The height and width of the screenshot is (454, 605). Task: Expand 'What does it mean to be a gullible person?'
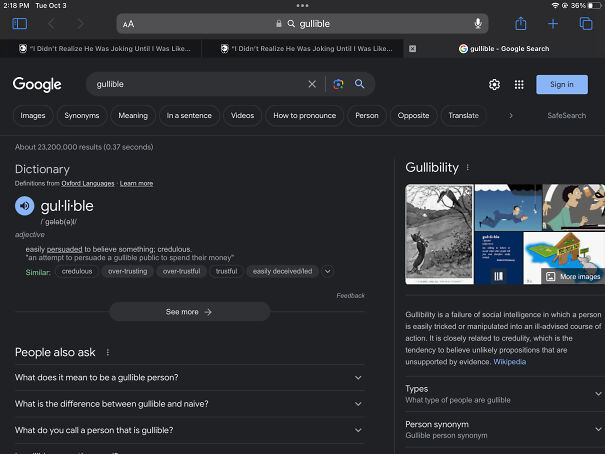[358, 377]
